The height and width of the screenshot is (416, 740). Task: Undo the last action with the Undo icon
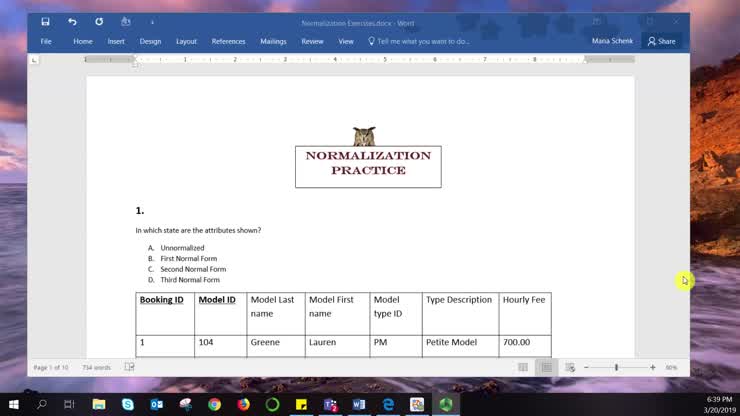pyautogui.click(x=72, y=22)
